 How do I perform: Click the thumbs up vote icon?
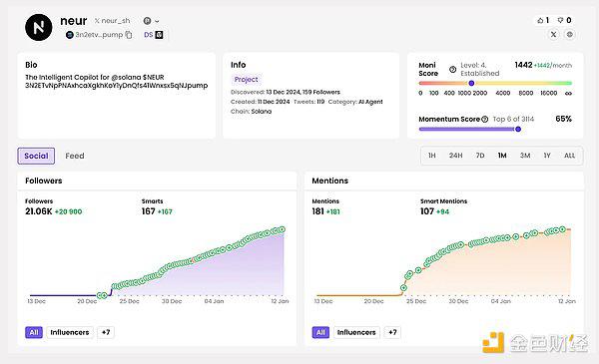540,20
